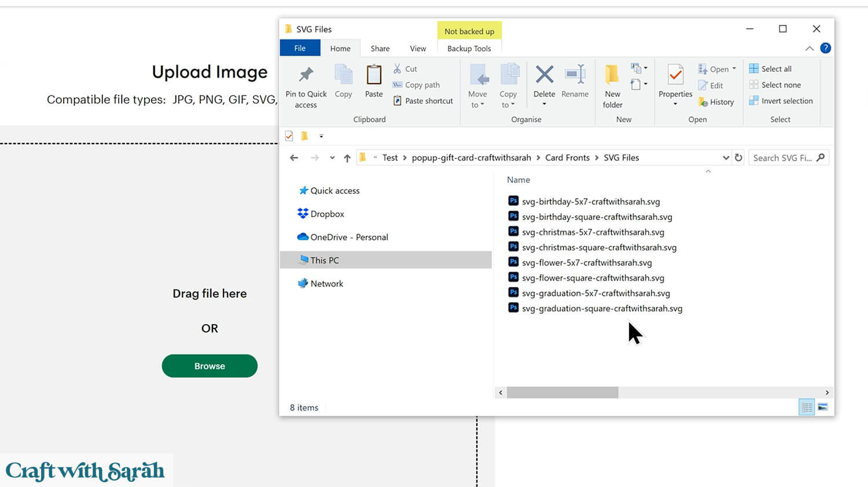The image size is (868, 487).
Task: Toggle the checkbox in quick access toolbar
Action: coord(289,136)
